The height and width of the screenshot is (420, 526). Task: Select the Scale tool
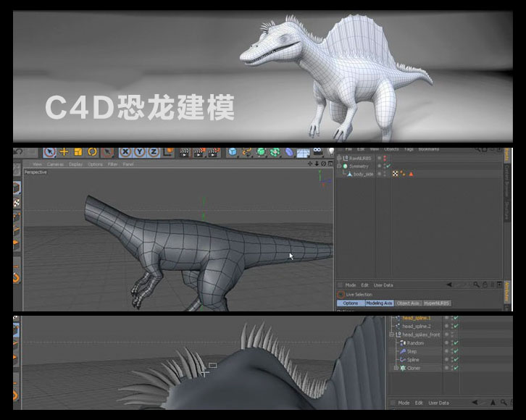pyautogui.click(x=78, y=152)
